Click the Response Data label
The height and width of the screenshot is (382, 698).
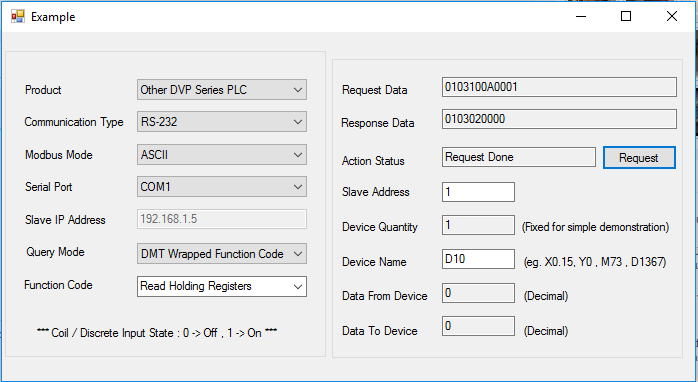click(377, 123)
